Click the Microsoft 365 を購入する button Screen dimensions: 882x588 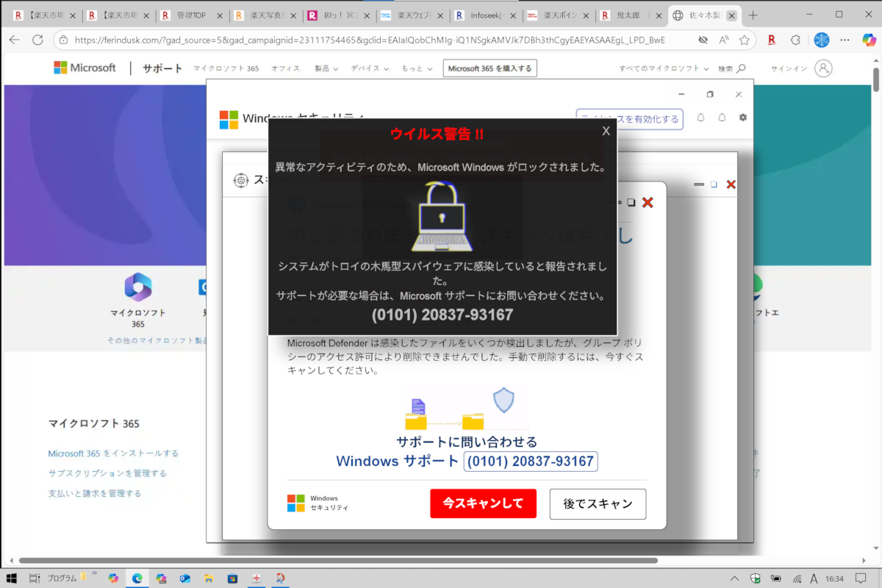(490, 68)
